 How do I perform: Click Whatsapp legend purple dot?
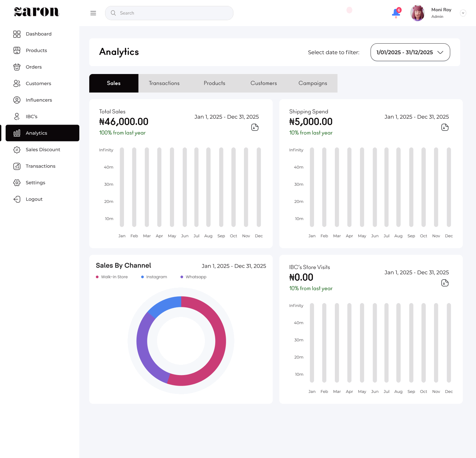[182, 277]
